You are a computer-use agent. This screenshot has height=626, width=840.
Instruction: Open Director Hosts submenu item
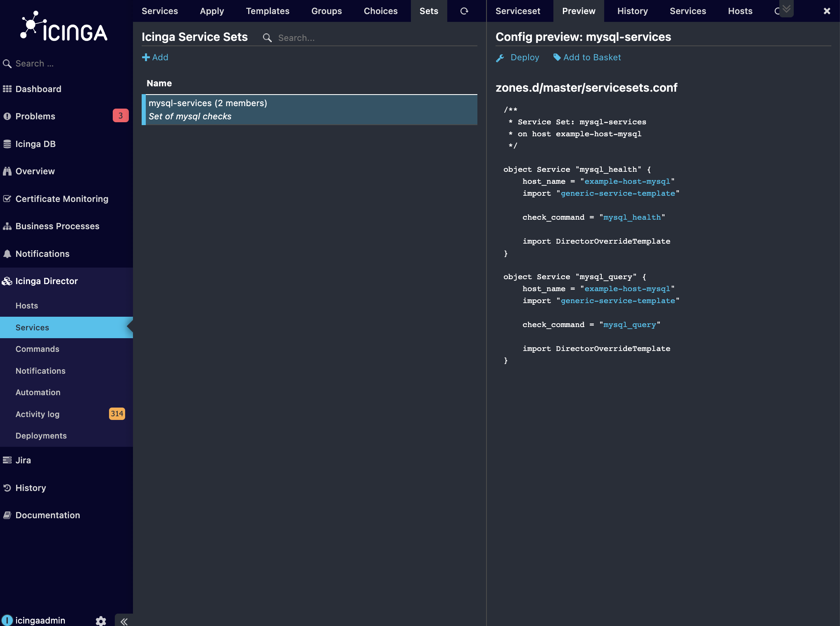coord(66,306)
